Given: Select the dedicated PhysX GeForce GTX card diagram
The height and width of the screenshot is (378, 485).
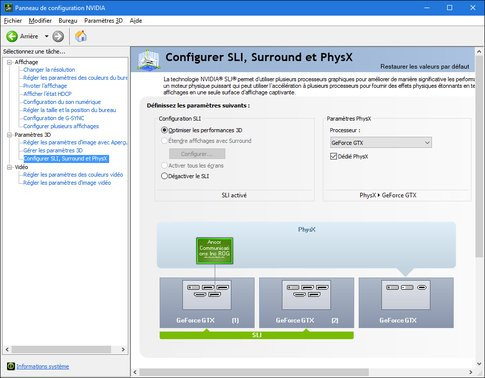Looking at the screenshot, I should click(x=406, y=302).
